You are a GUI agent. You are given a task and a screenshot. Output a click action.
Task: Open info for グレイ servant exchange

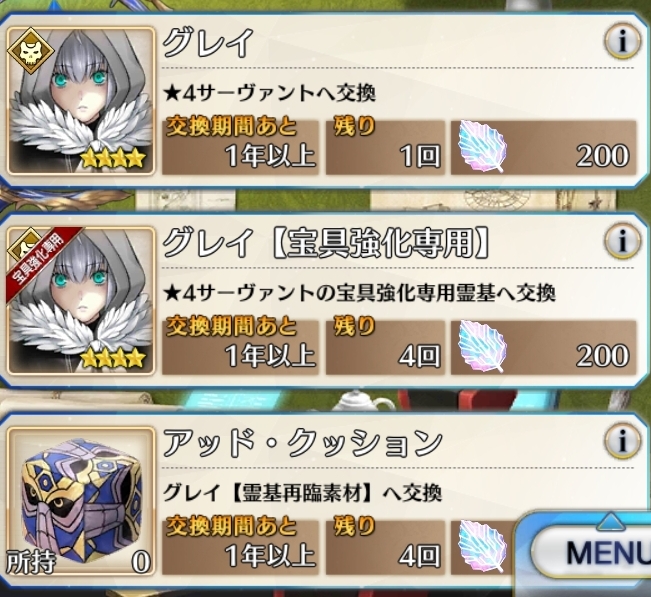click(622, 41)
